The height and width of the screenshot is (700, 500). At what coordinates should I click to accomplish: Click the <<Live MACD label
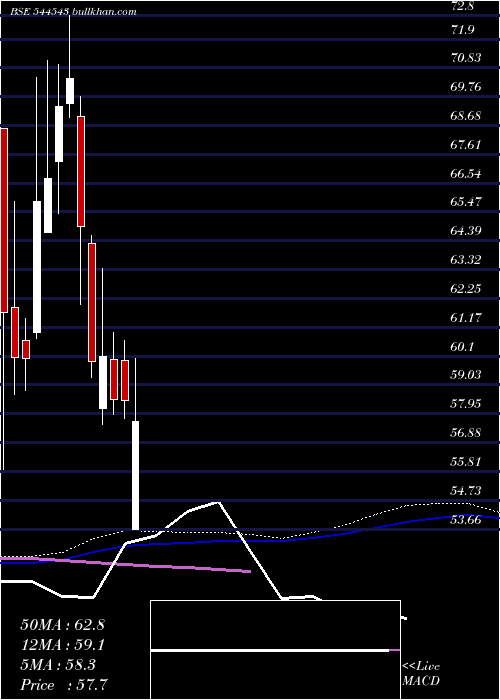click(x=421, y=674)
